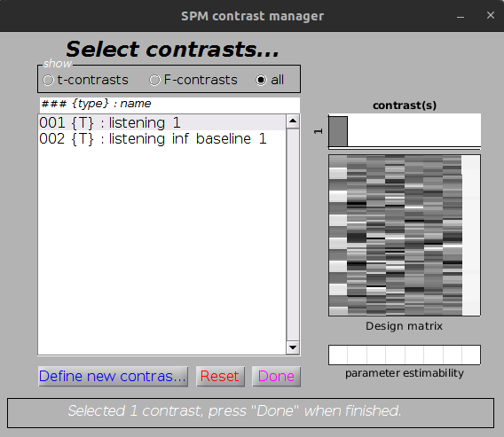Viewport: 504px width, 437px height.
Task: Minimize the SPM contrast manager window
Action: point(461,16)
